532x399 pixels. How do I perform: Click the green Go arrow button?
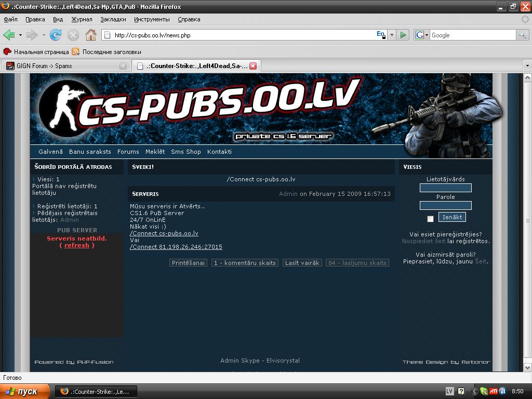click(403, 35)
